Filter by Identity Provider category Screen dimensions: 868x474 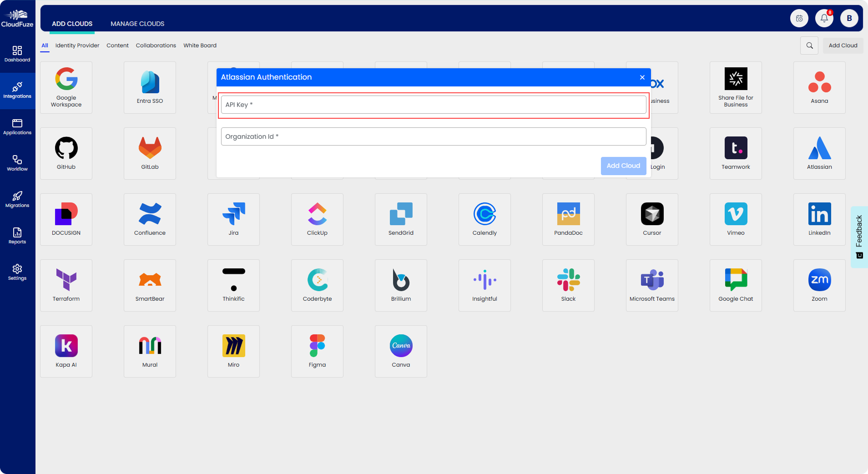[x=77, y=45]
